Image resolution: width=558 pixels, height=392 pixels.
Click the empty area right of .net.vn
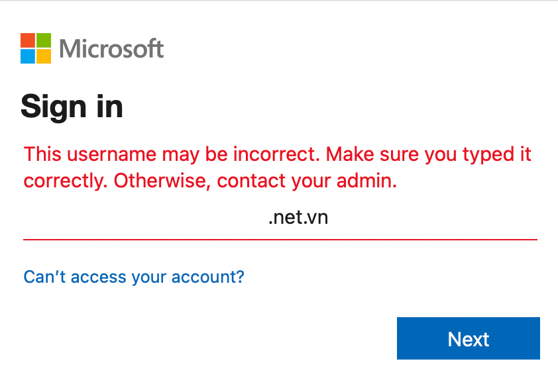[432, 218]
